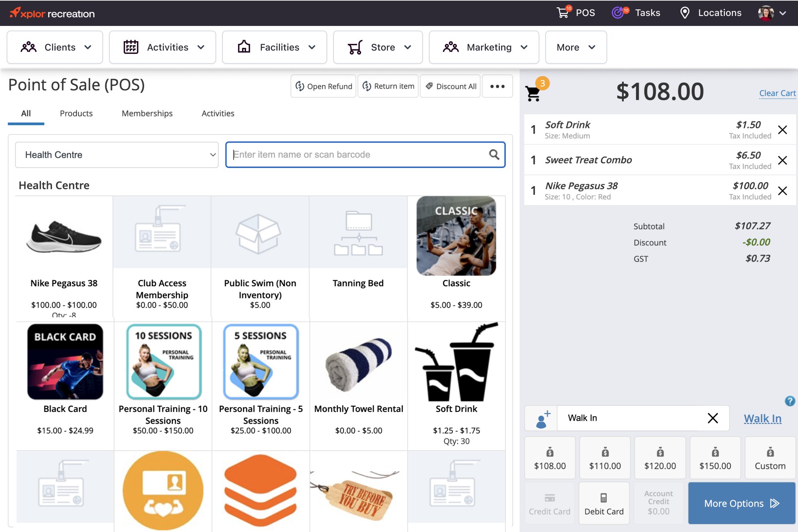Screen dimensions: 798x532
Task: Open the Activities dropdown menu
Action: [x=162, y=47]
